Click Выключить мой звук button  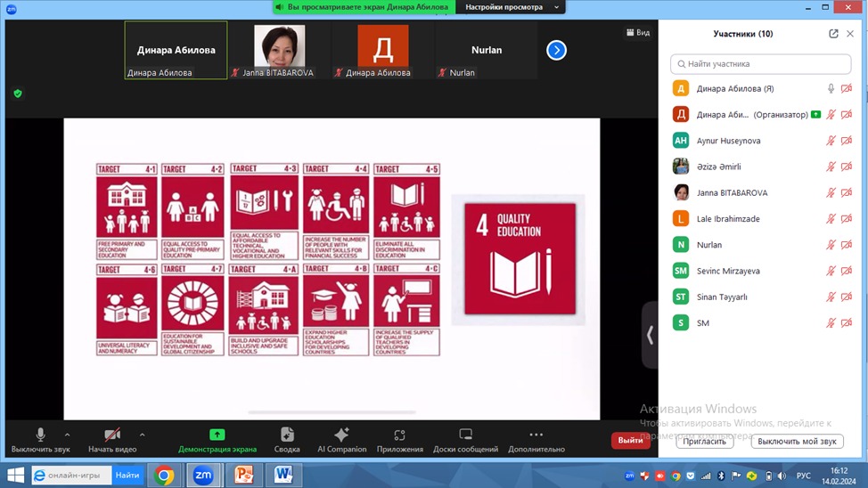pos(797,441)
